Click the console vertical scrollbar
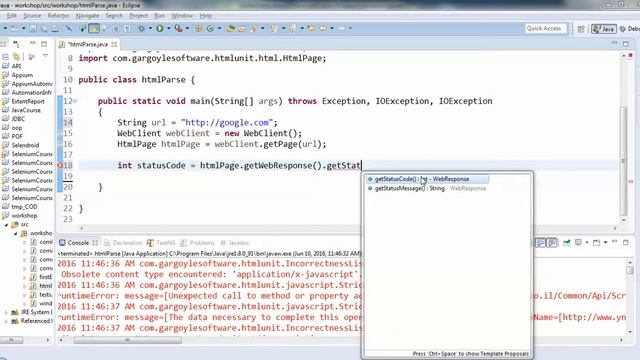 tap(630, 270)
